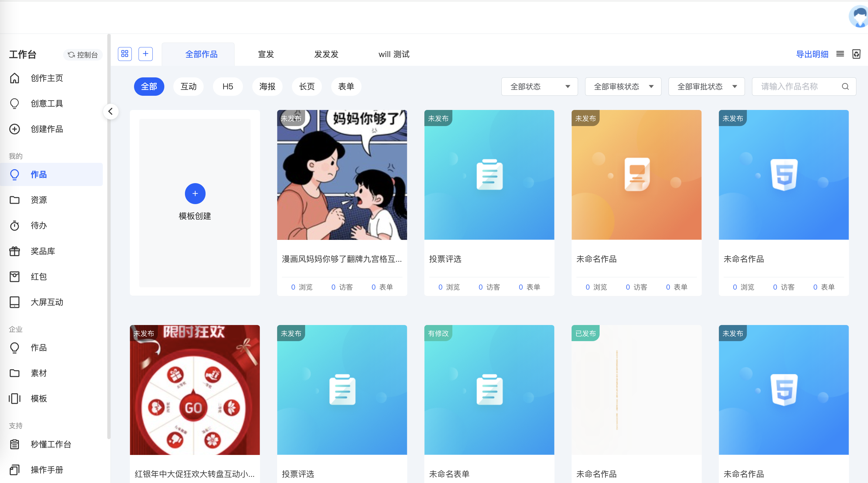The height and width of the screenshot is (483, 868).
Task: Click the 导出明细 link
Action: pos(812,54)
